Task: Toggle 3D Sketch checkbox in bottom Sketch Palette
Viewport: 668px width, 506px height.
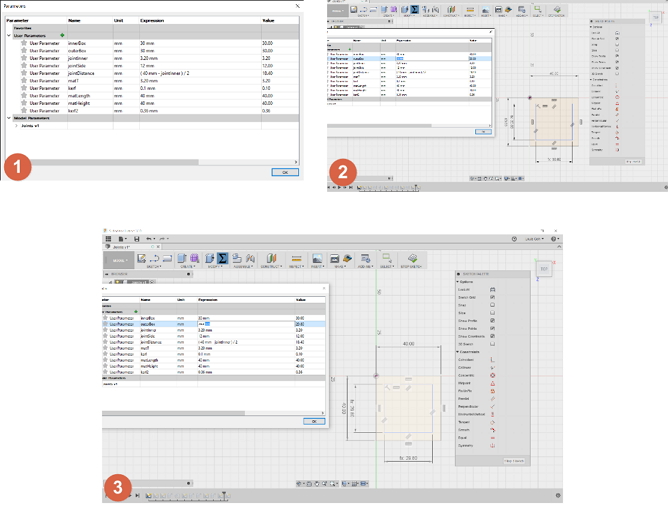Action: coord(492,344)
